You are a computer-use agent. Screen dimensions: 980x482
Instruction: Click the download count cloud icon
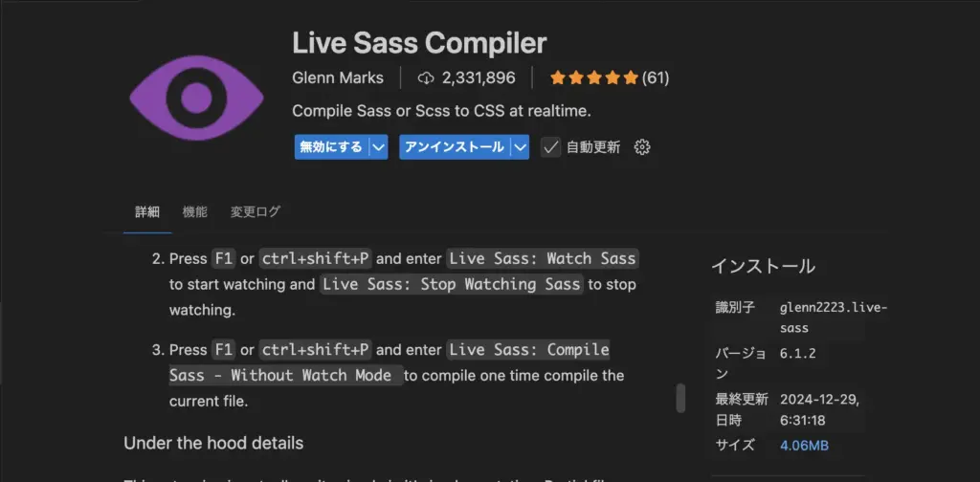[426, 78]
